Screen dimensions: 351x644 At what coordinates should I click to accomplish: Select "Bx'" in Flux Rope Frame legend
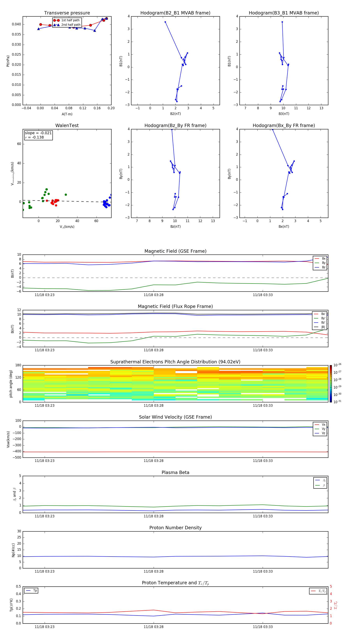coord(320,314)
